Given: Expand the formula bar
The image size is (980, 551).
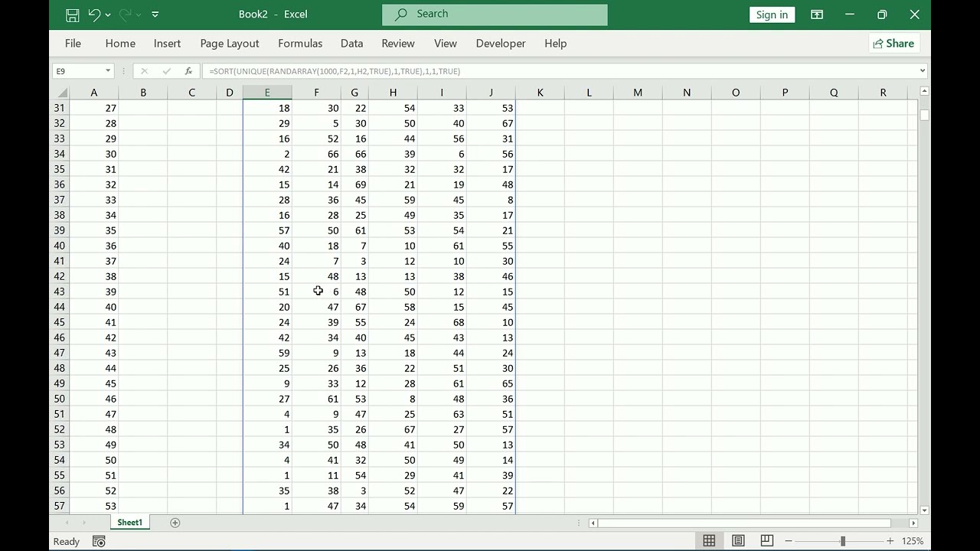Looking at the screenshot, I should point(922,71).
